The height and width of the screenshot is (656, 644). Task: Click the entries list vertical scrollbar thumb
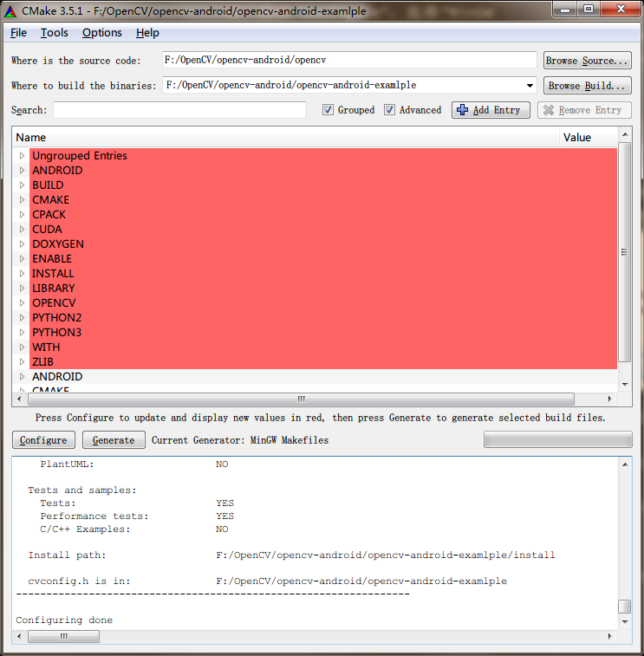(624, 252)
